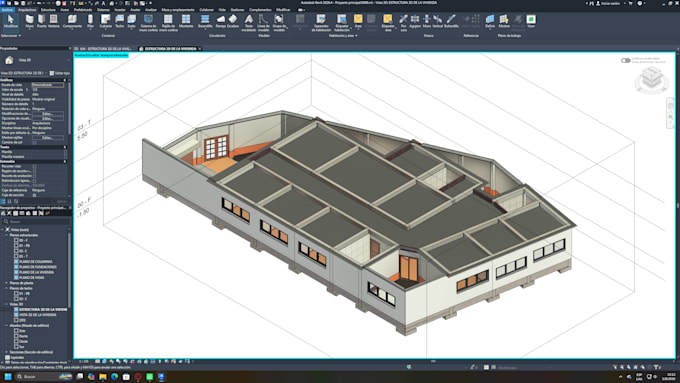Click Definir work plane tool

pyautogui.click(x=490, y=21)
